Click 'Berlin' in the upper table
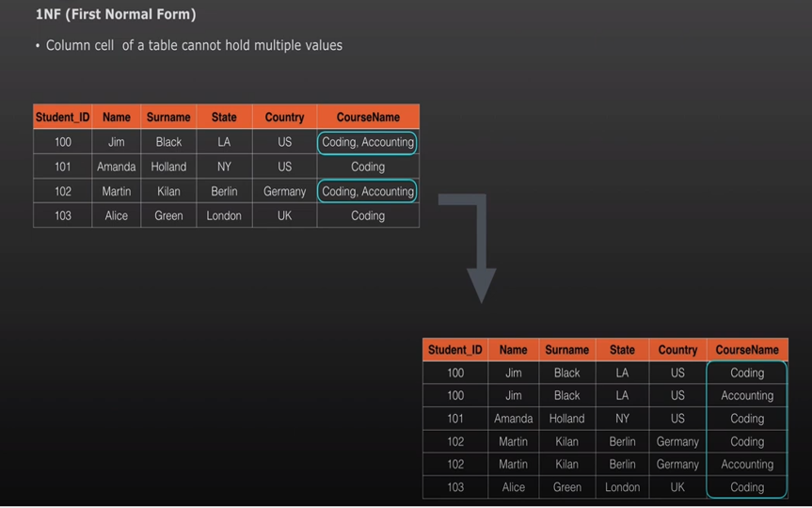The width and height of the screenshot is (812, 508). tap(224, 191)
